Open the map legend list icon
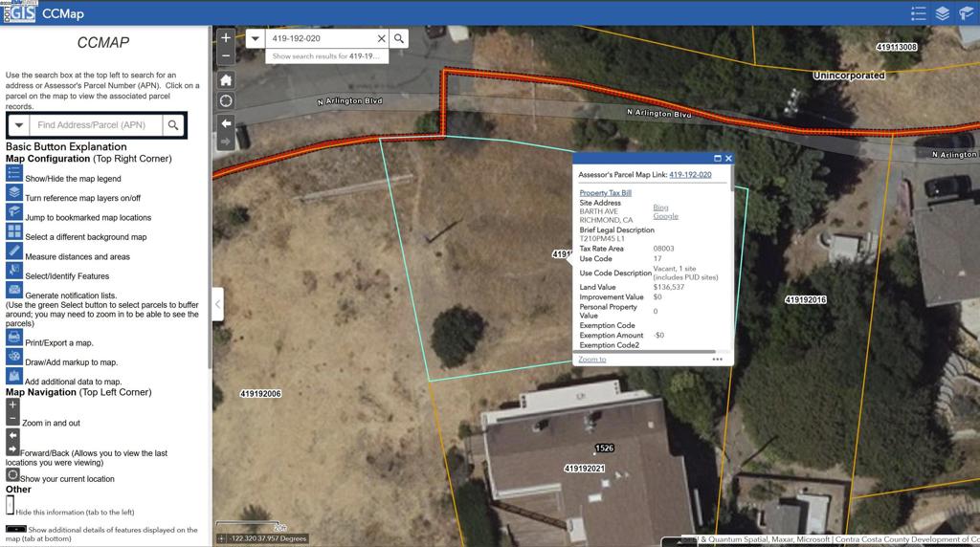This screenshot has height=547, width=980. pos(918,13)
